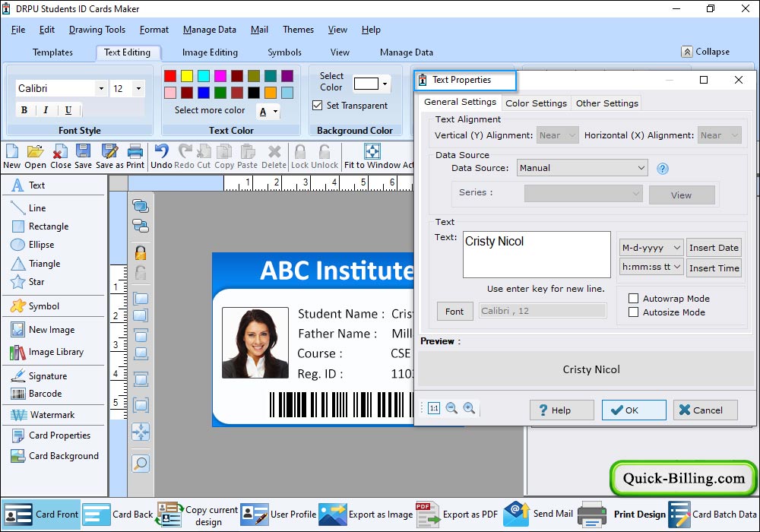The image size is (760, 532).
Task: Open the h:mm:ss tt time format dropdown
Action: (651, 267)
